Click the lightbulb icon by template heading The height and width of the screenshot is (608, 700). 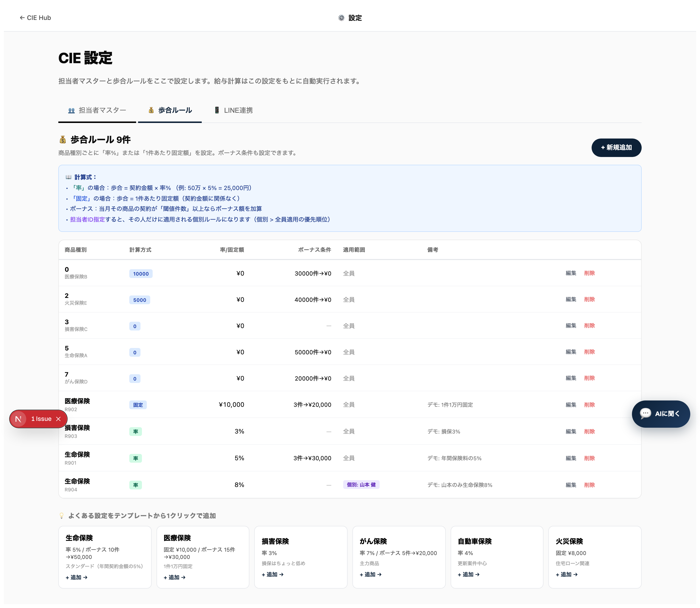tap(61, 515)
